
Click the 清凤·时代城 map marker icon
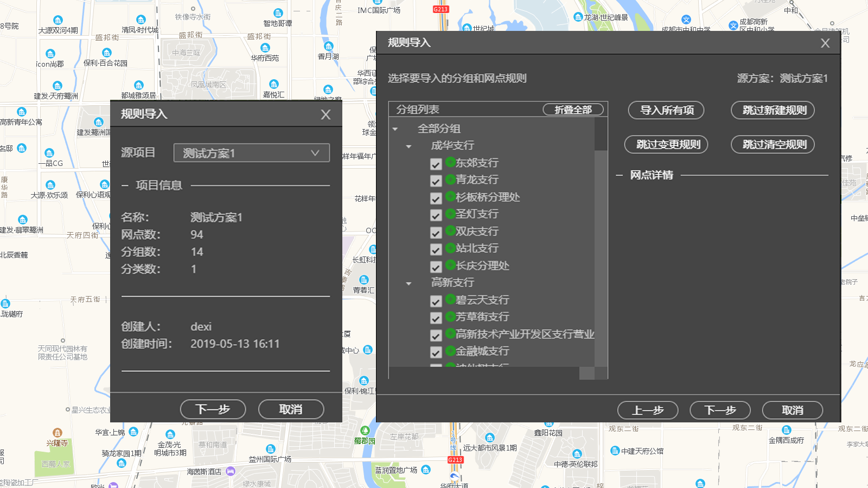141,20
